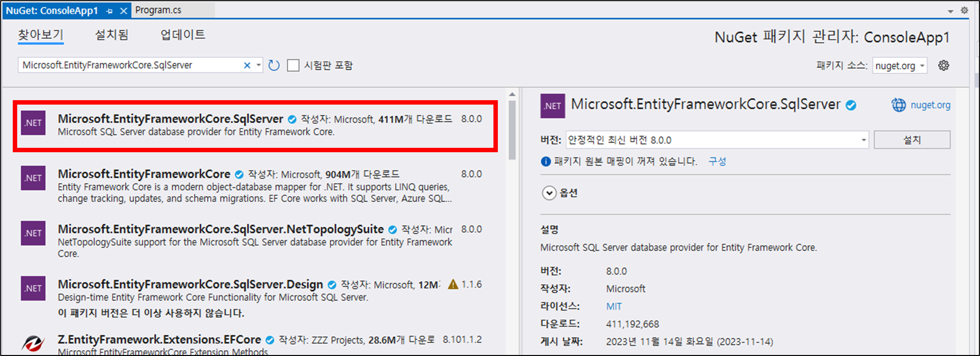Pin the NuGet: ConsoleApp1 tab
The width and height of the screenshot is (980, 356).
(109, 11)
